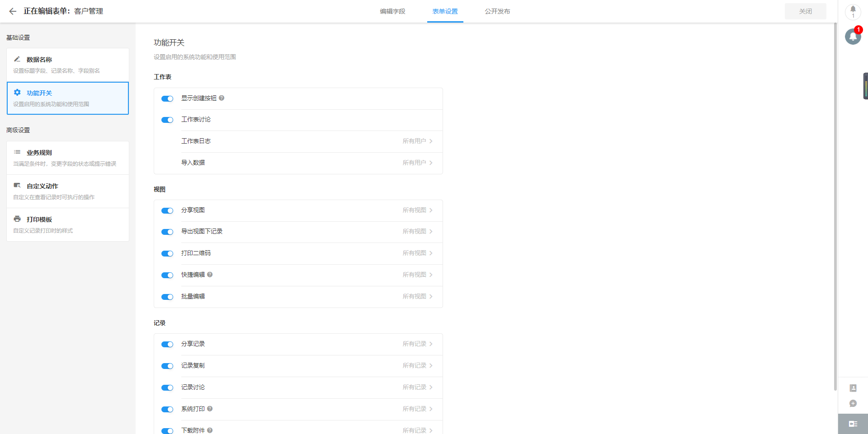Click the 关闭 button
Image resolution: width=868 pixels, height=434 pixels.
click(x=805, y=11)
